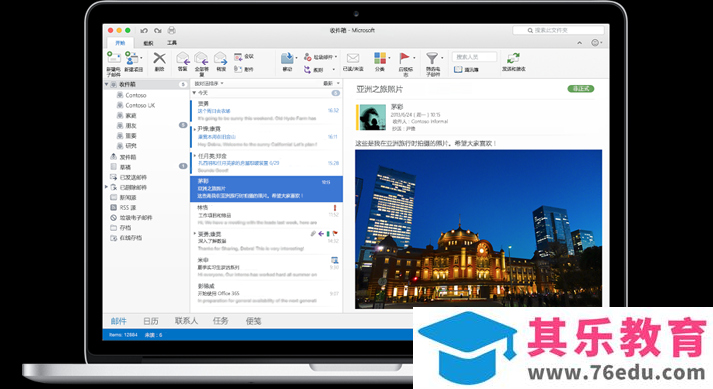Click the red Follow Up flag icon
713x389 pixels.
(x=404, y=58)
